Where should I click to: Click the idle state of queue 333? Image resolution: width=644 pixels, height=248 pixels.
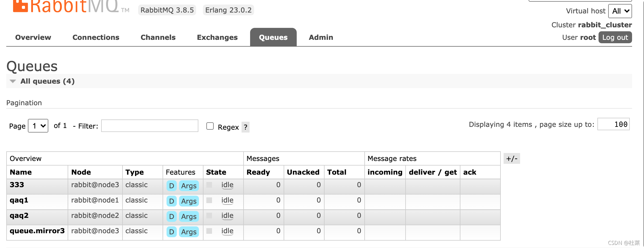click(x=227, y=185)
